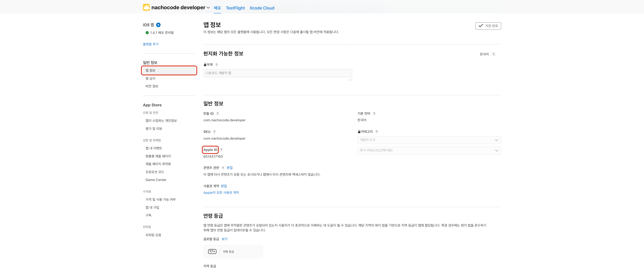Open Apple의 표준 사용권 계약 link
644x272 pixels.
point(221,193)
